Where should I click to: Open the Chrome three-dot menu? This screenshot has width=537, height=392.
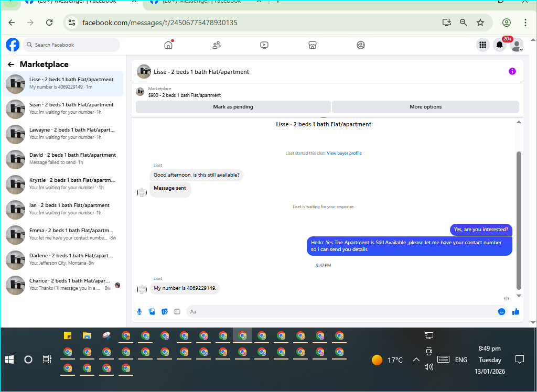pos(525,23)
